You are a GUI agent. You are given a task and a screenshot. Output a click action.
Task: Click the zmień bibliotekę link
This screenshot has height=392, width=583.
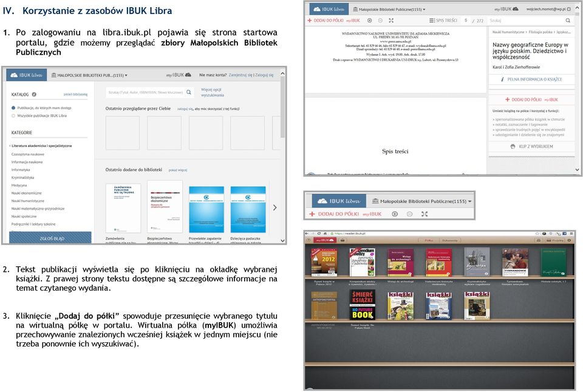click(75, 95)
